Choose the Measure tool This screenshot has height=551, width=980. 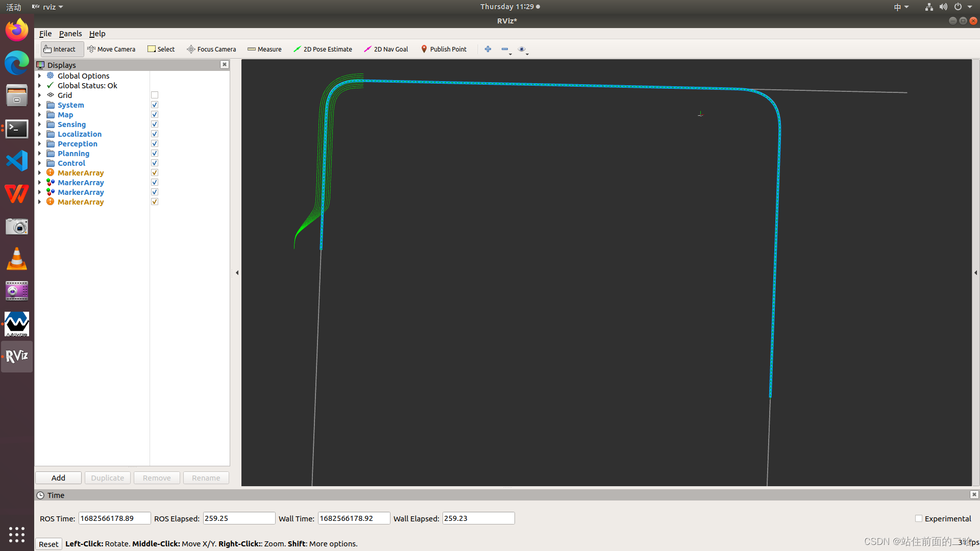[x=264, y=49]
